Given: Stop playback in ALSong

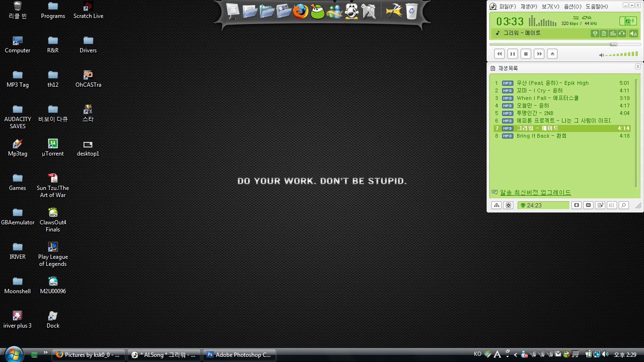Looking at the screenshot, I should [x=526, y=54].
